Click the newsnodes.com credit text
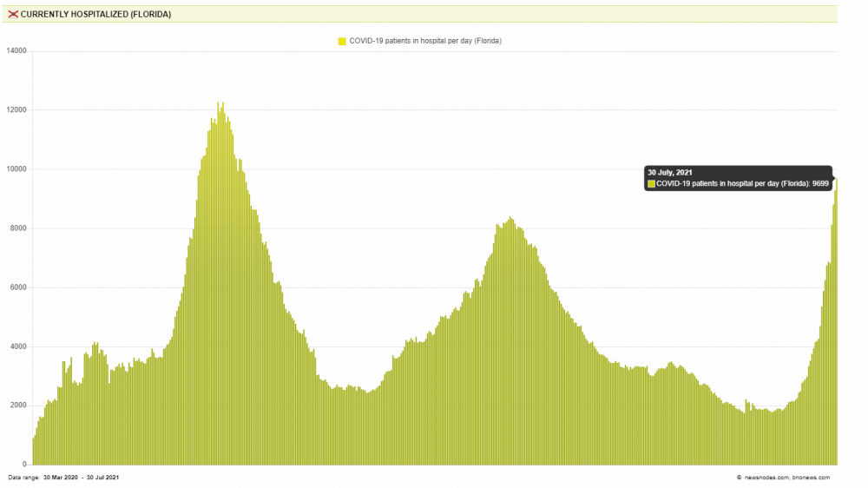 (768, 478)
